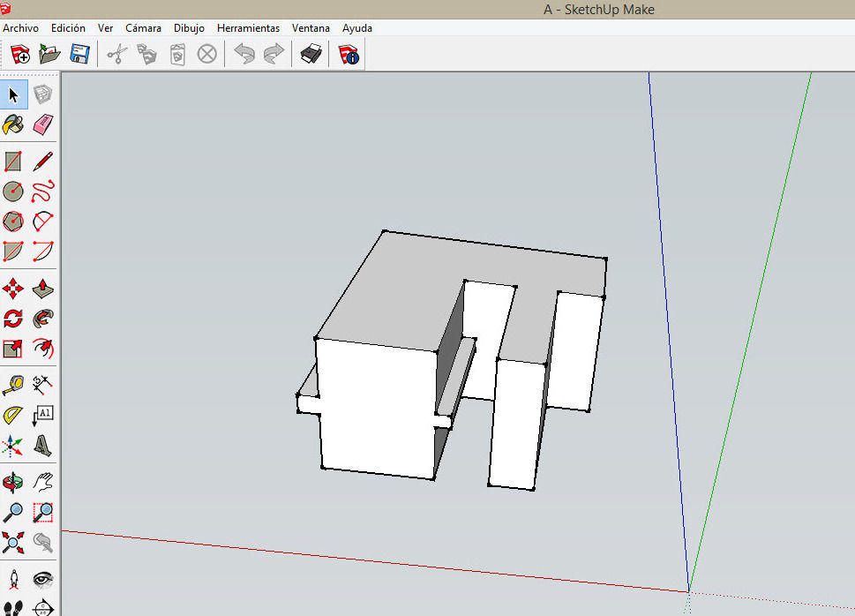Select the Position Camera tool
The width and height of the screenshot is (855, 616).
(13, 580)
